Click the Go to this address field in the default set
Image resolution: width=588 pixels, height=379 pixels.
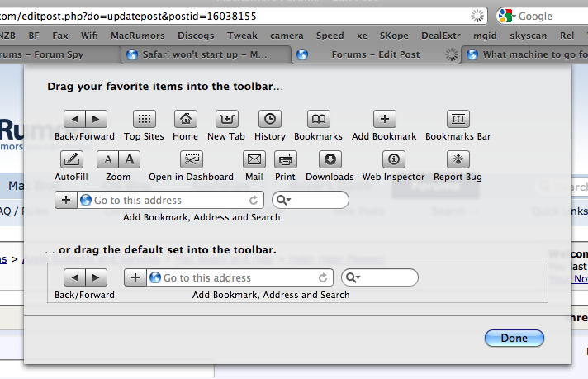pos(240,277)
